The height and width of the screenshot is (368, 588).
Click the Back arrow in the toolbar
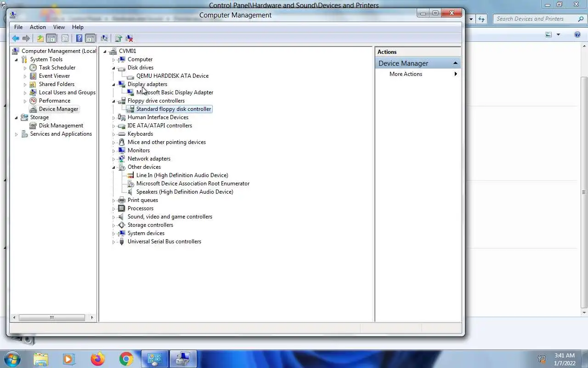point(16,39)
